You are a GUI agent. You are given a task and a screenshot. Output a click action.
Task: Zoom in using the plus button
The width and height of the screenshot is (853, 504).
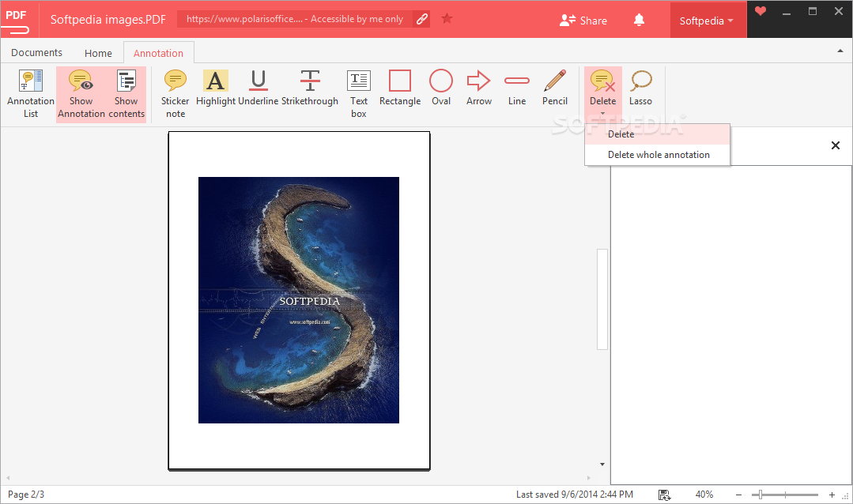(832, 495)
